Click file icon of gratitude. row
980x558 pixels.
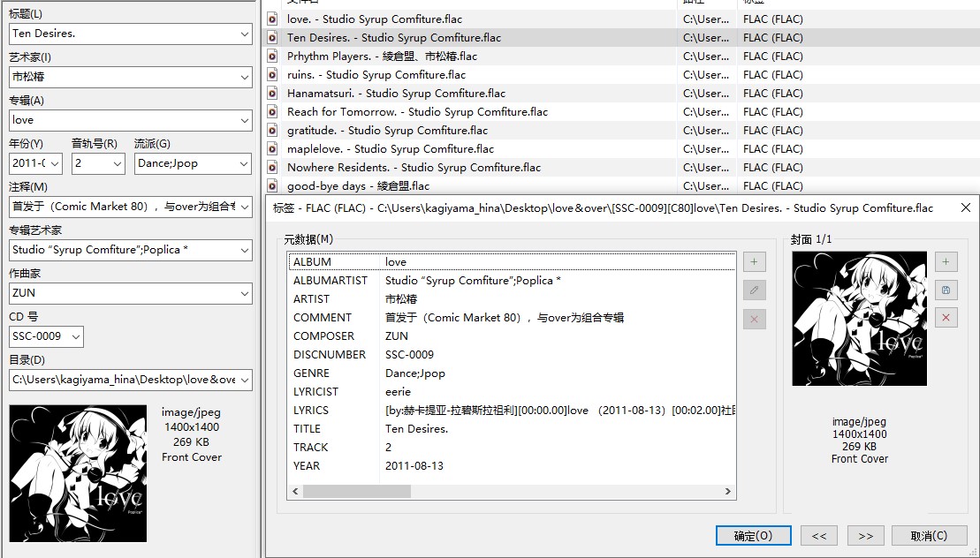pos(272,131)
